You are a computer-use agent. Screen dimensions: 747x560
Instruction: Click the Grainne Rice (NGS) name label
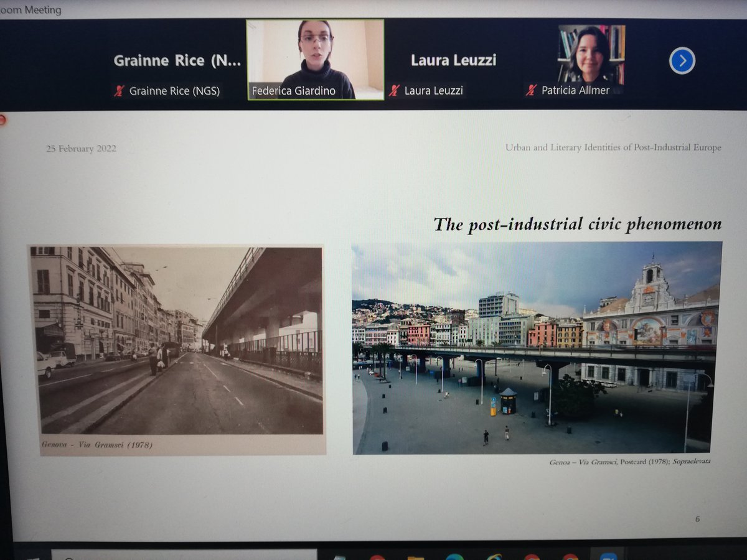click(x=174, y=91)
